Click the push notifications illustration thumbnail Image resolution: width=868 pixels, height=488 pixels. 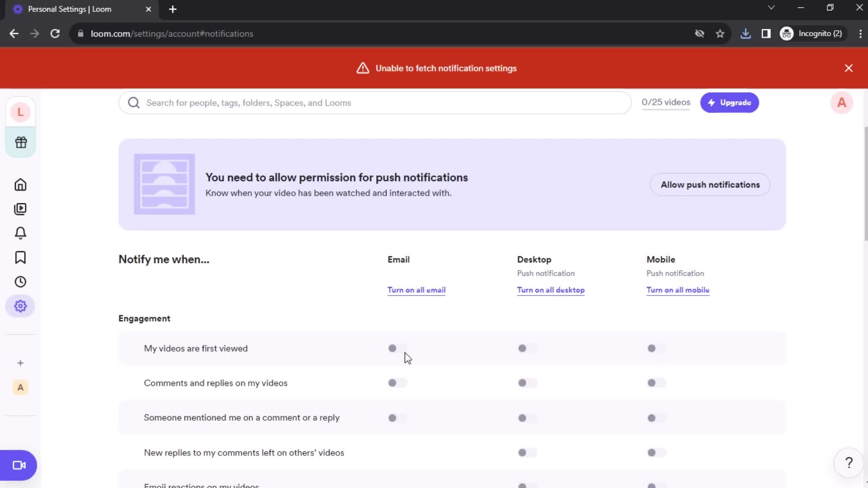(165, 184)
